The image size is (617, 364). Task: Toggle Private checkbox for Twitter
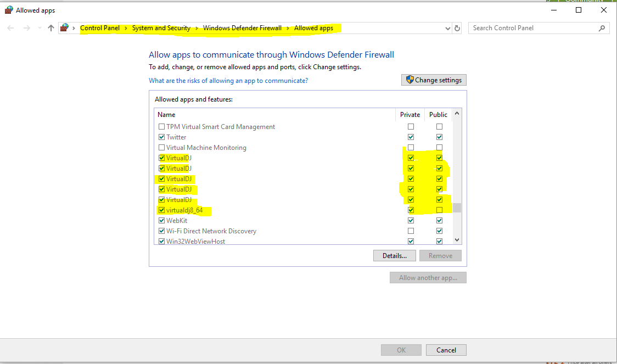(411, 137)
